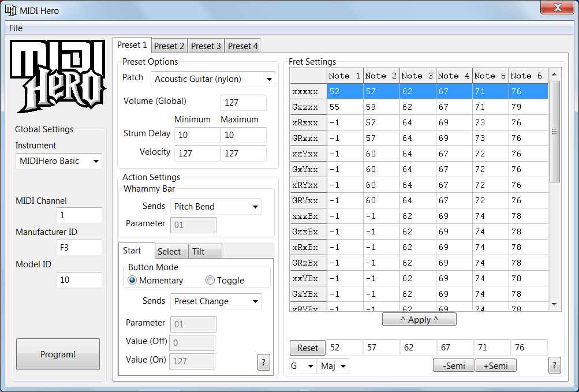Click the note edit field showing 76
This screenshot has width=579, height=392.
tap(529, 348)
